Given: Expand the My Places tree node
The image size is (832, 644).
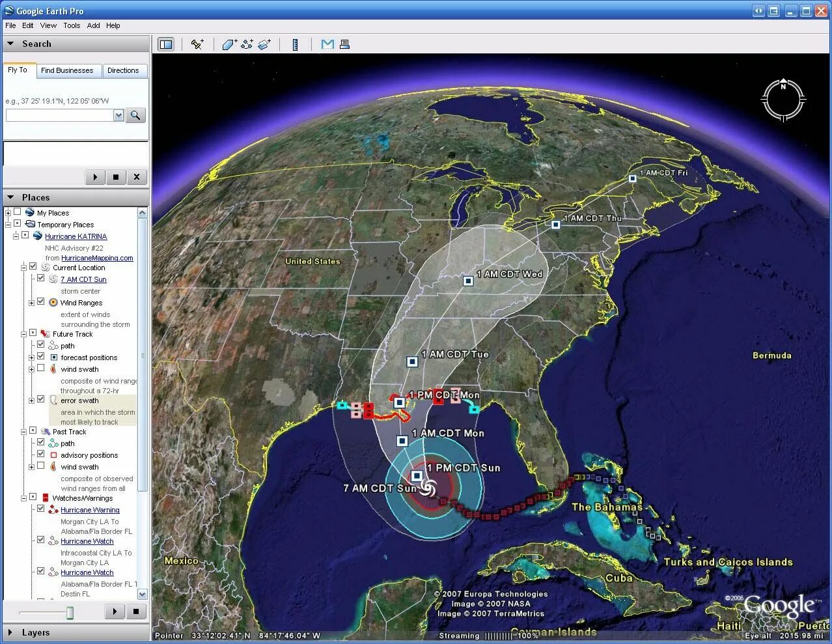Looking at the screenshot, I should coord(8,212).
